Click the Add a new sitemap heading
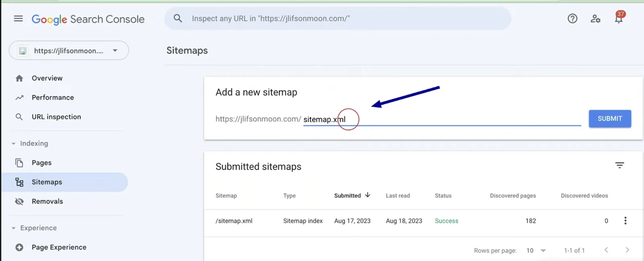The width and height of the screenshot is (644, 261). (x=256, y=92)
